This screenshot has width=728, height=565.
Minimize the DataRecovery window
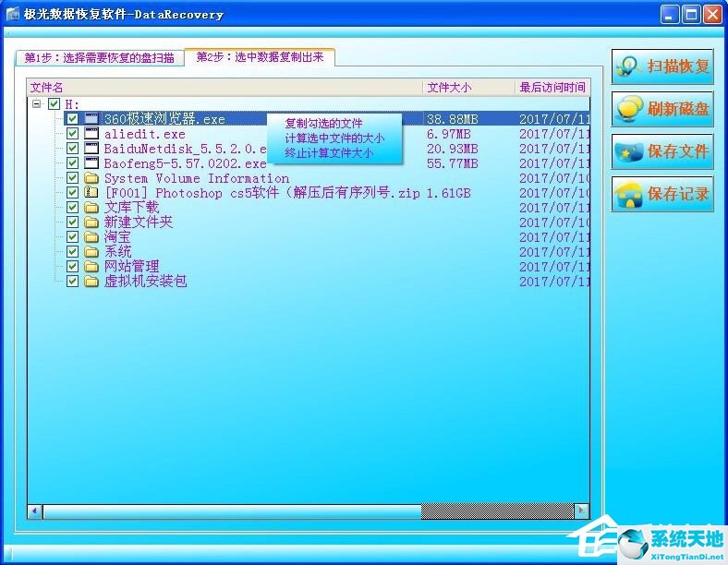[x=669, y=15]
